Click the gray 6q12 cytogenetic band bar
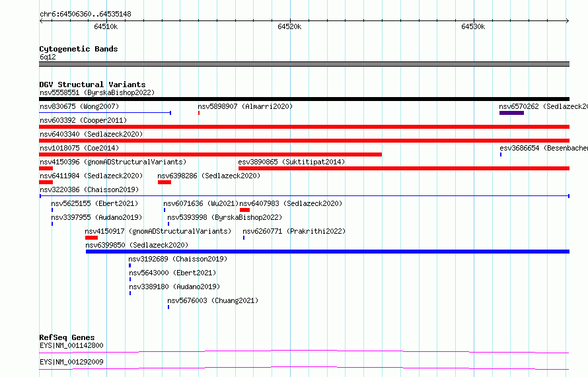The height and width of the screenshot is (377, 588). pyautogui.click(x=304, y=64)
